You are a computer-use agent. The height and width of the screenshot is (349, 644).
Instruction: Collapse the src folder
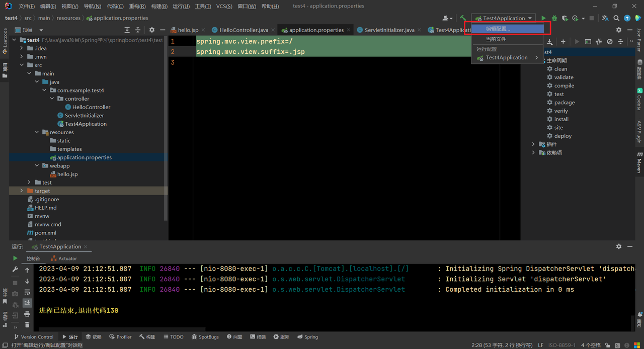point(22,65)
